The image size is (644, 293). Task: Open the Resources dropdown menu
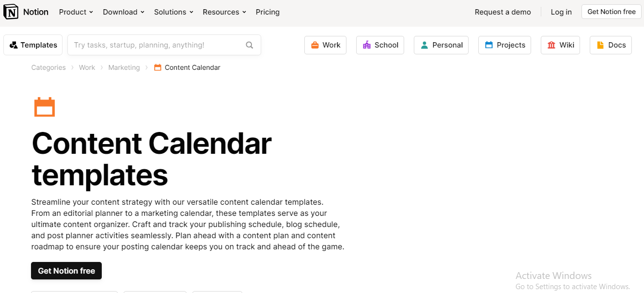[x=224, y=12]
